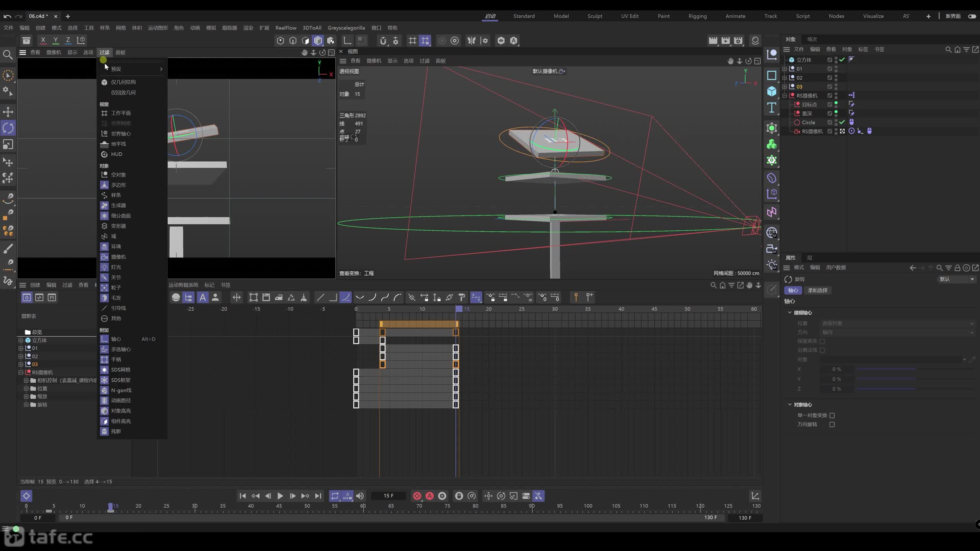Screen dimensions: 980x551
Task: Select the Move tool in left toolbar
Action: pyautogui.click(x=8, y=112)
